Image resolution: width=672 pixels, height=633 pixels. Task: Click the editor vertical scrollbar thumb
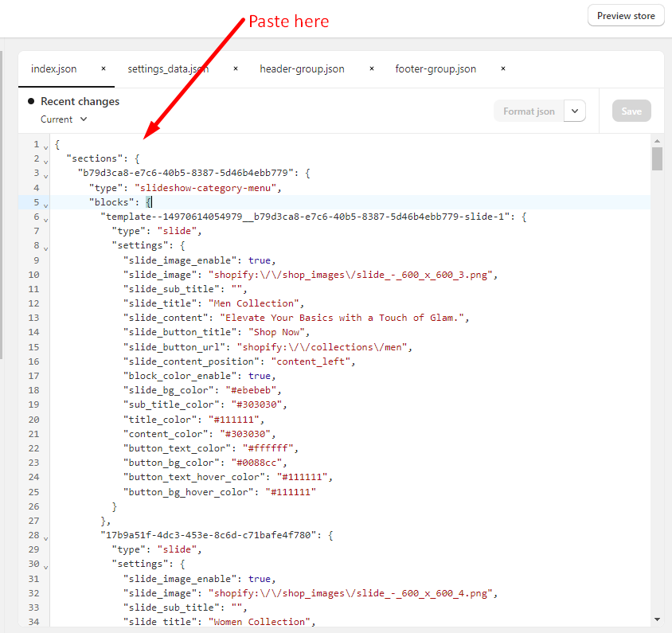[657, 158]
